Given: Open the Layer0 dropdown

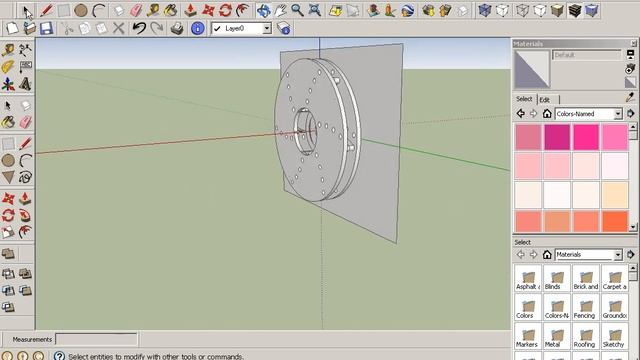Looking at the screenshot, I should [x=267, y=28].
